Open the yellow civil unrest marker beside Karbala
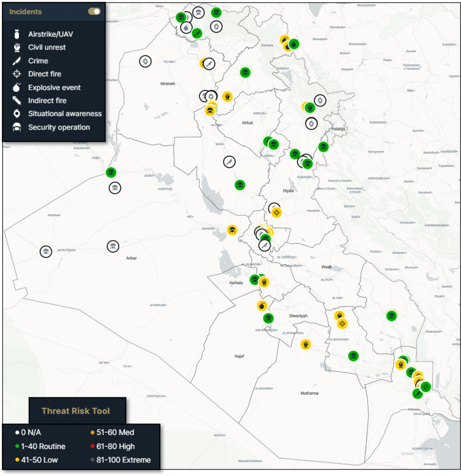Screen dimensions: 461x476 [x=264, y=282]
